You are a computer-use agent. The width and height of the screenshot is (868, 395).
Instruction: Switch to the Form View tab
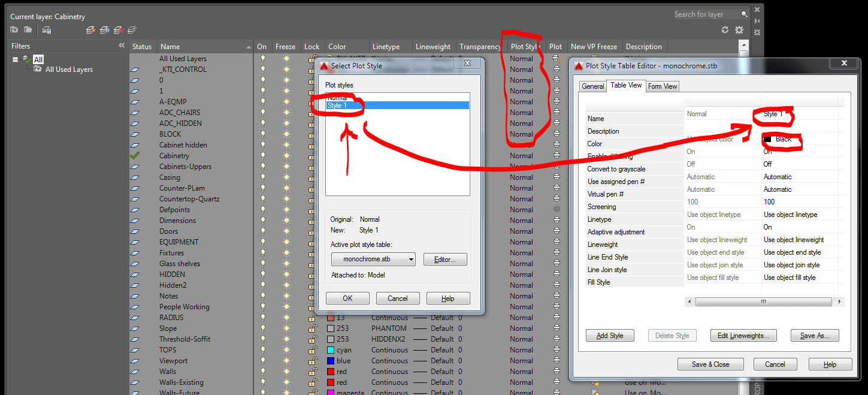(x=663, y=86)
